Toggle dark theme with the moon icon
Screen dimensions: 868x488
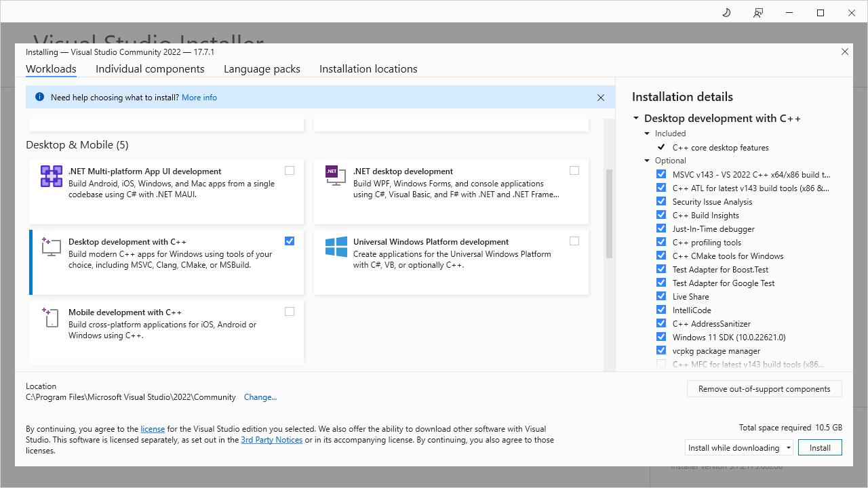[726, 12]
